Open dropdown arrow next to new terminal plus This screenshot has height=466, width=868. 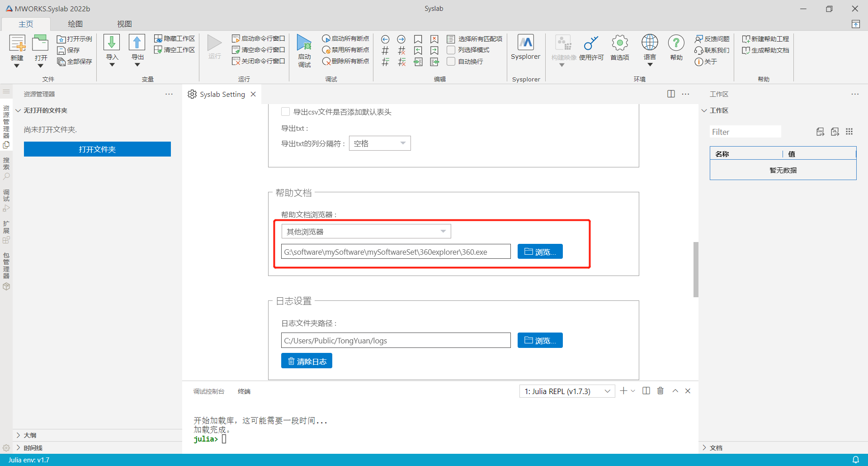pyautogui.click(x=633, y=391)
